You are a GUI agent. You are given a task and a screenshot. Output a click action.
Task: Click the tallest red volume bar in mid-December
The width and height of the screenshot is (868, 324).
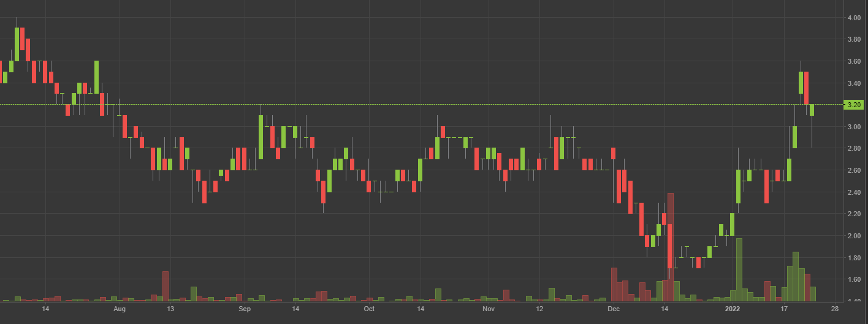click(x=671, y=247)
